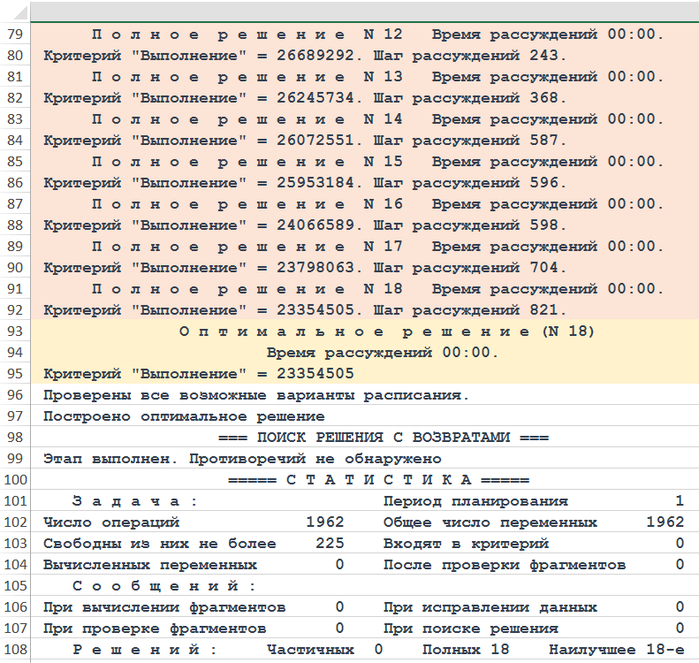
Task: Click row header 100
Action: [x=14, y=480]
